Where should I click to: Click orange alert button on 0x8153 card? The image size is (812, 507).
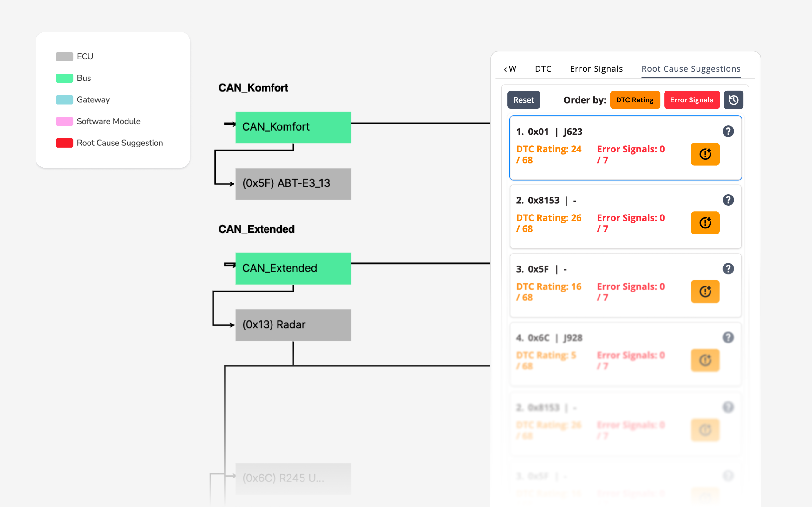pos(705,223)
